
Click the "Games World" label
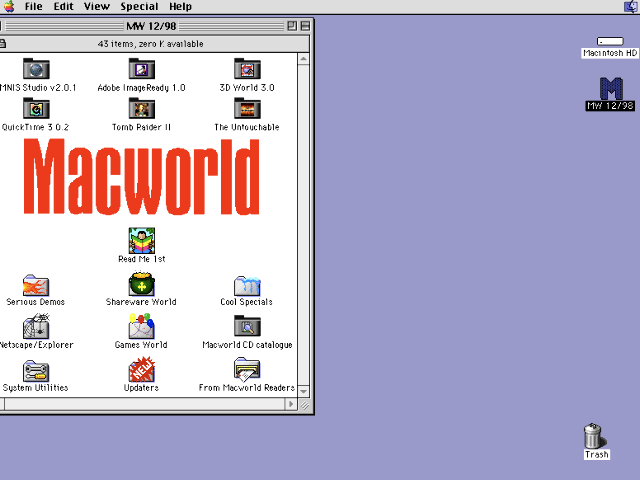141,345
